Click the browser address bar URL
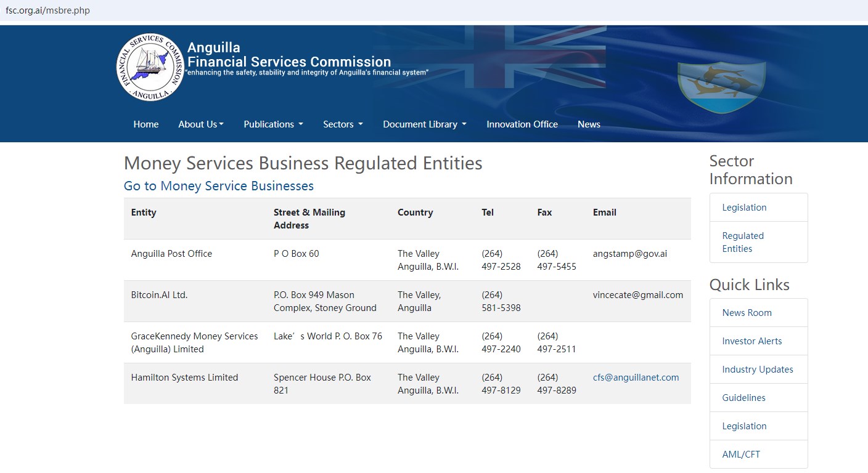The width and height of the screenshot is (868, 473). [x=48, y=10]
